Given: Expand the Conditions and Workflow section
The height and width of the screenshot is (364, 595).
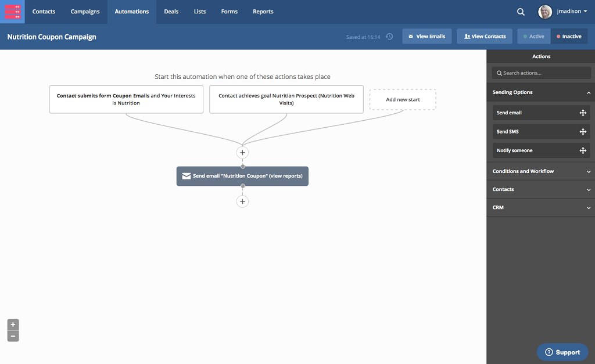Looking at the screenshot, I should (x=588, y=172).
